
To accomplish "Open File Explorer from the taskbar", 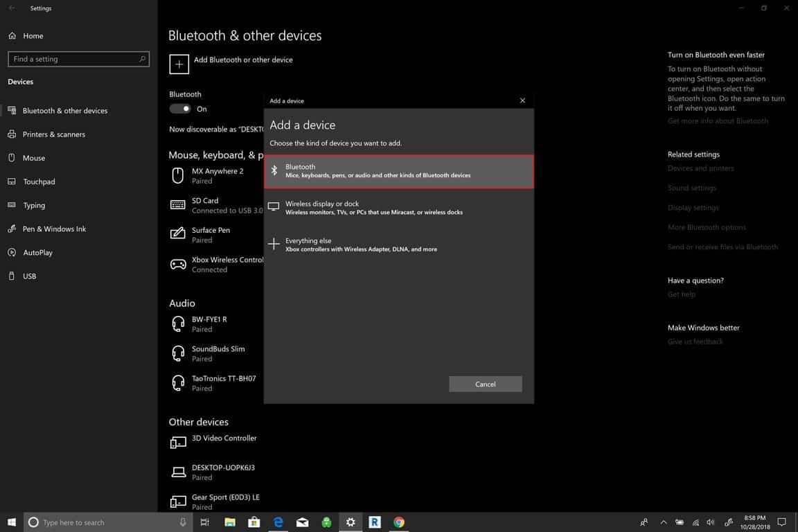I will [x=230, y=522].
